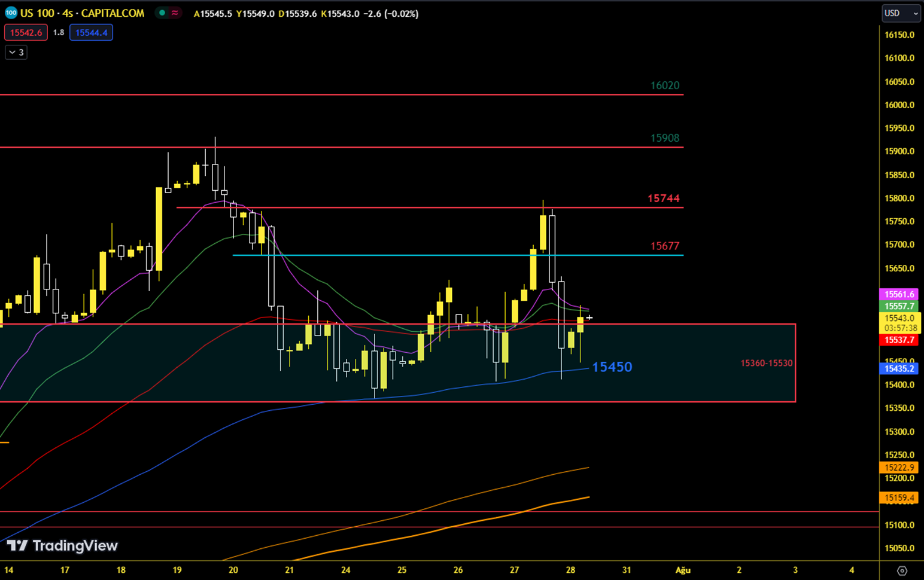Click the US 100 symbol logo icon
This screenshot has height=580, width=924.
(11, 13)
